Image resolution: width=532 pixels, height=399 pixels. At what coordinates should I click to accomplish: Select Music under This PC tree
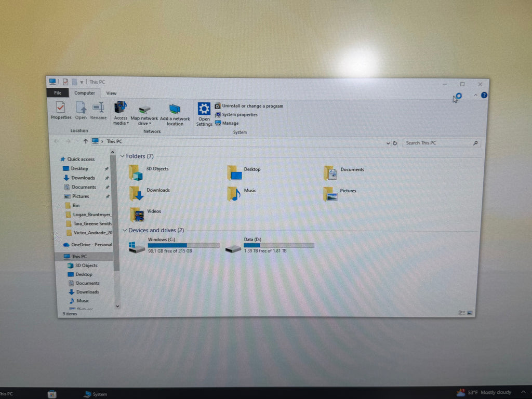coord(79,301)
